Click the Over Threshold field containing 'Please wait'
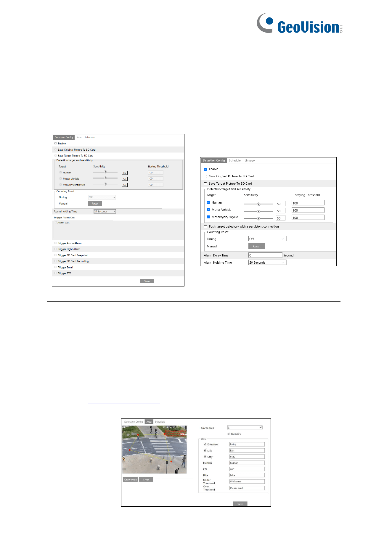The height and width of the screenshot is (554, 392). point(247,488)
